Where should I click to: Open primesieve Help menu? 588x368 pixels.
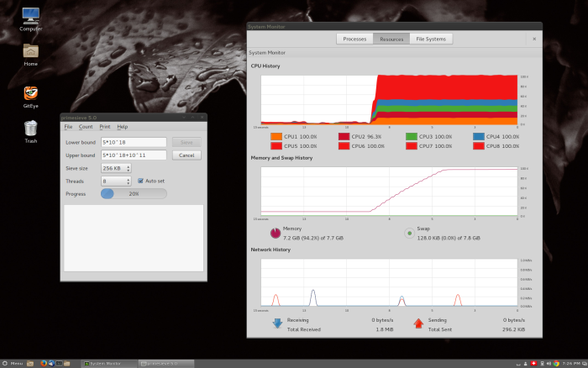pyautogui.click(x=123, y=127)
